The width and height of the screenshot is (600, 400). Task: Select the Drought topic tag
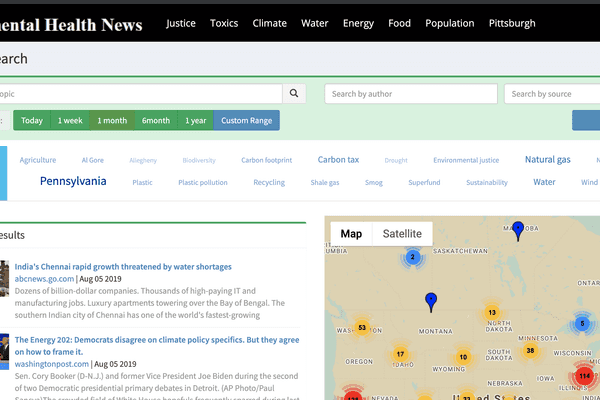click(396, 160)
